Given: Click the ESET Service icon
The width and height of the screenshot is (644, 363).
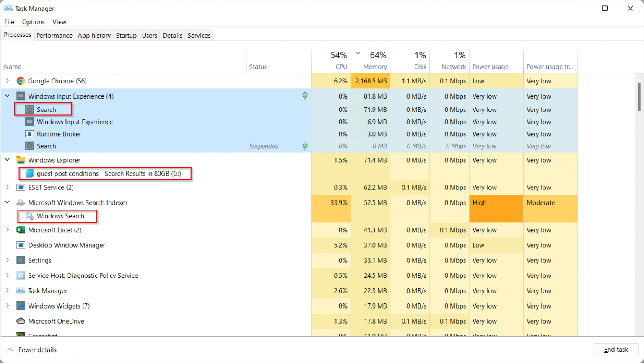Looking at the screenshot, I should (x=20, y=187).
